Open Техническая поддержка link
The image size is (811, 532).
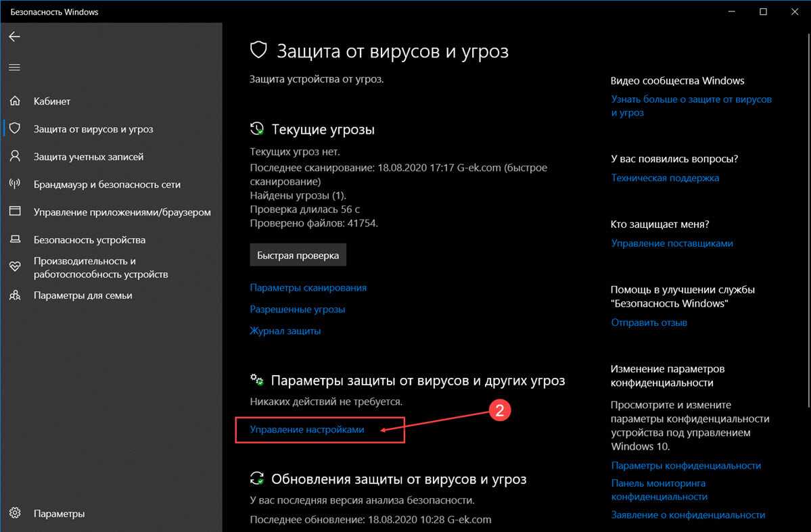coord(665,178)
